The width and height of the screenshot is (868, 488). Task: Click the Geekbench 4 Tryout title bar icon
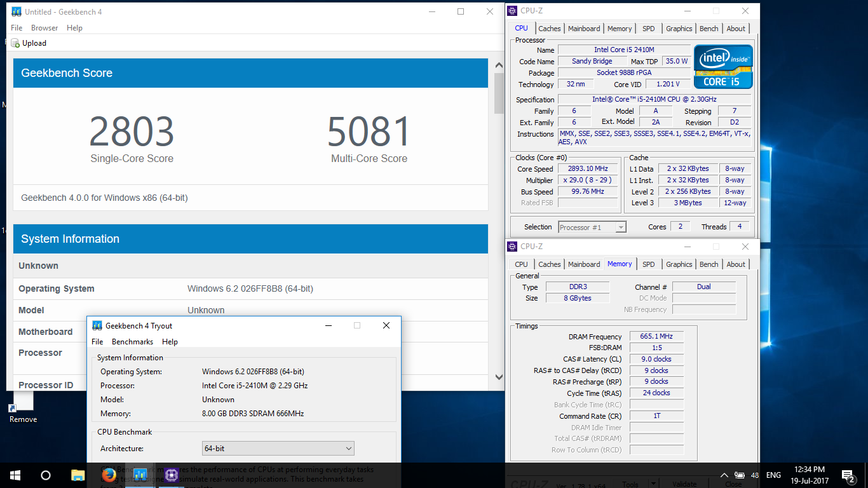click(x=97, y=325)
